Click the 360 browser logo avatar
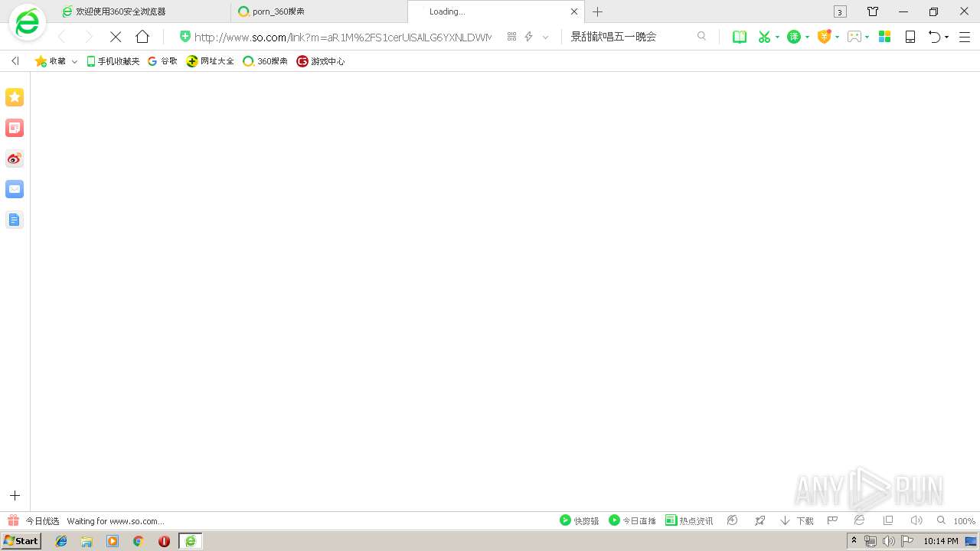This screenshot has height=551, width=980. pyautogui.click(x=28, y=23)
